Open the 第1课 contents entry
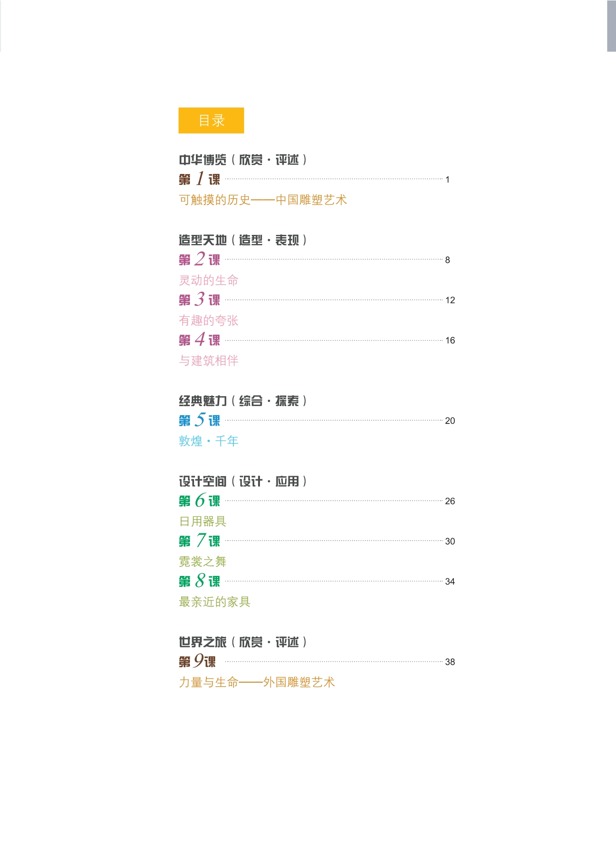The width and height of the screenshot is (616, 863). (200, 179)
